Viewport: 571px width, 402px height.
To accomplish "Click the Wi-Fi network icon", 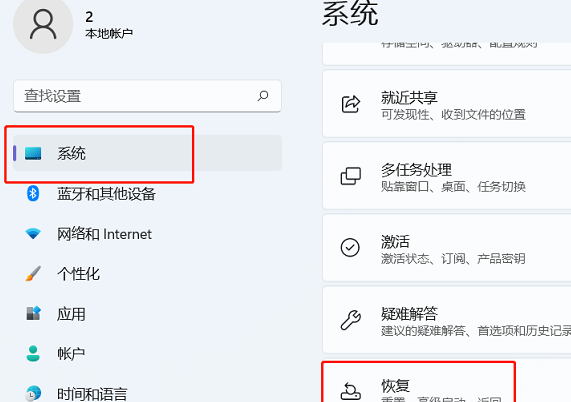I will (x=33, y=233).
